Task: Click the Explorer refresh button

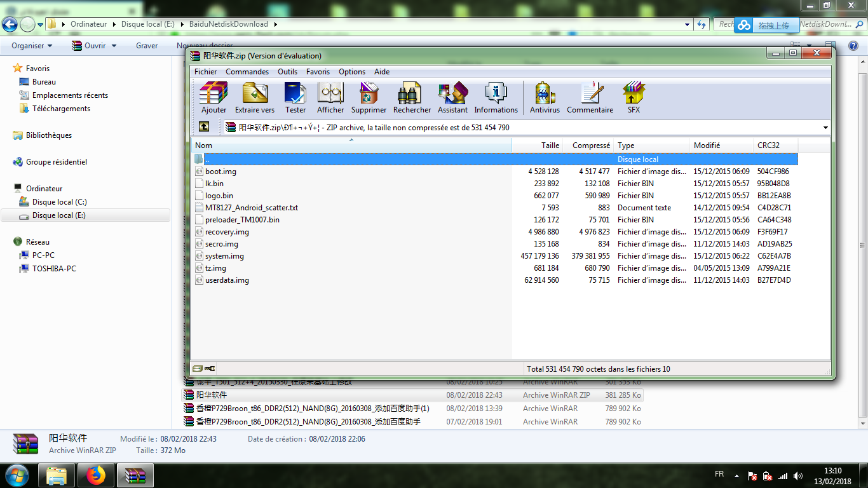Action: coord(702,24)
